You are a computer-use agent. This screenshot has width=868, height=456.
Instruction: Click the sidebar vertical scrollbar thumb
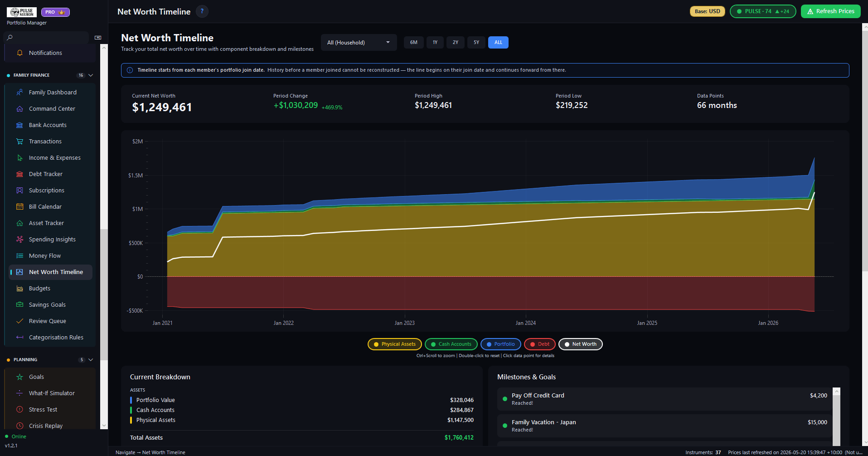pyautogui.click(x=104, y=295)
